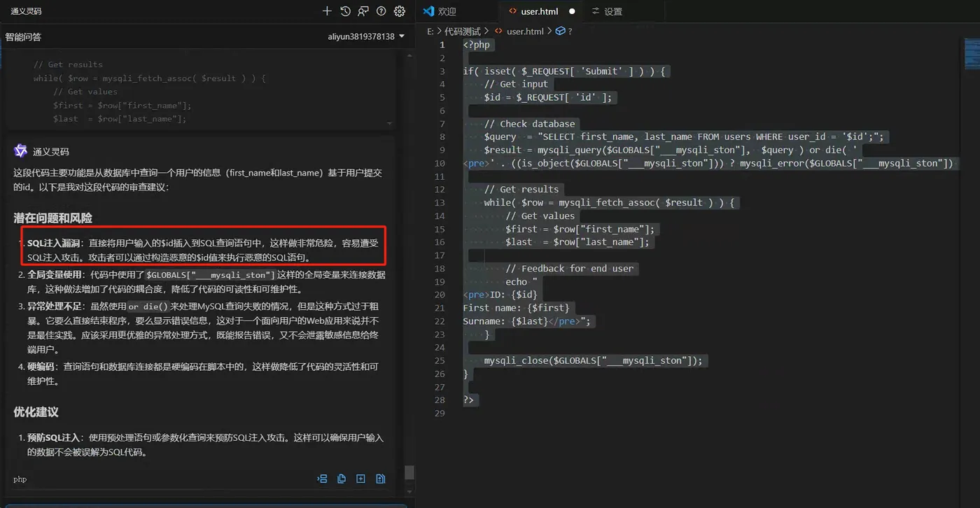Viewport: 980px width, 508px height.
Task: Click the chat scrollbar down arrow
Action: pyautogui.click(x=409, y=492)
